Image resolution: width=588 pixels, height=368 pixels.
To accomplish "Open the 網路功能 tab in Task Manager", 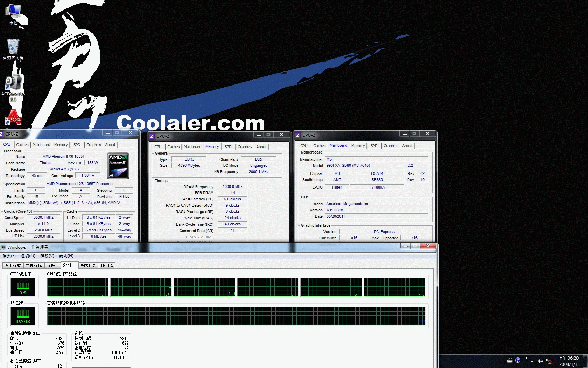I will [x=88, y=266].
